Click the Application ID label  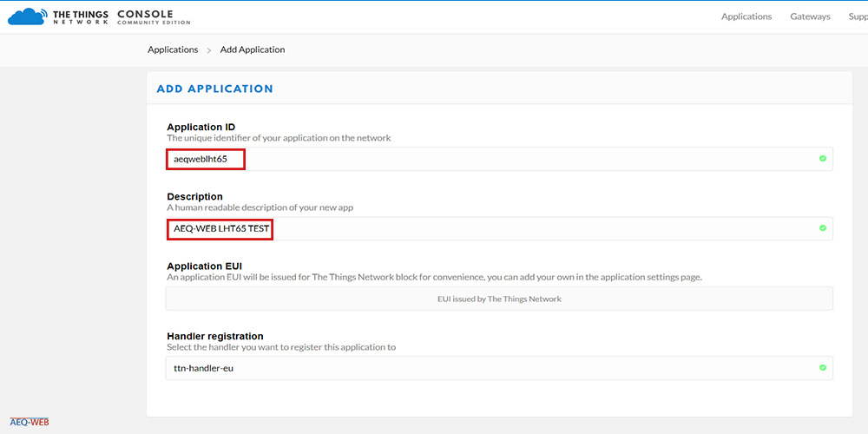[201, 128]
